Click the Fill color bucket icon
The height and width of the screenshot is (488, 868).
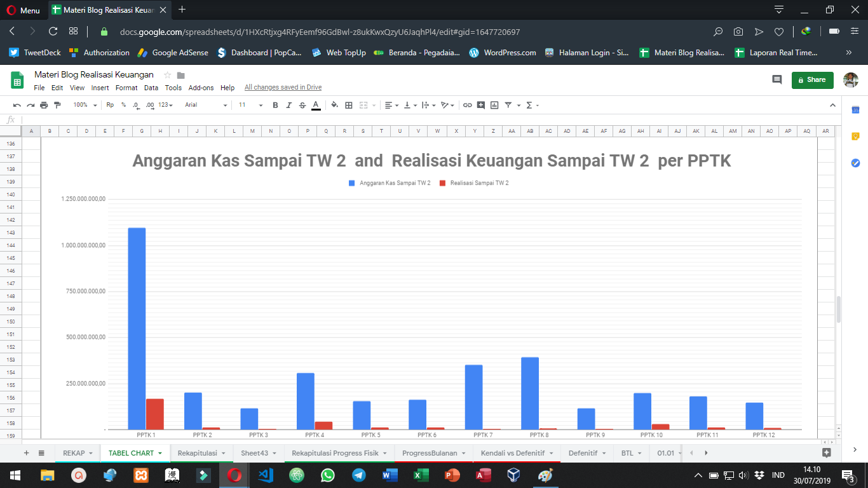coord(335,105)
